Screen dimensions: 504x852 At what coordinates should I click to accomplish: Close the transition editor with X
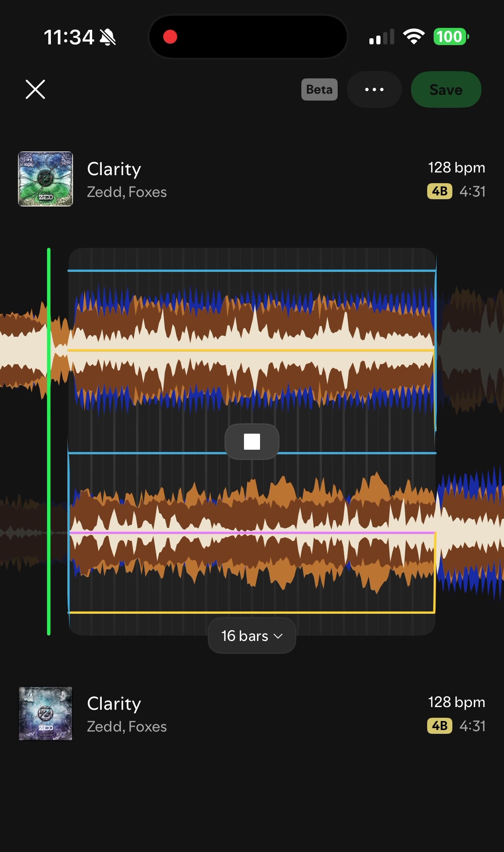click(35, 89)
